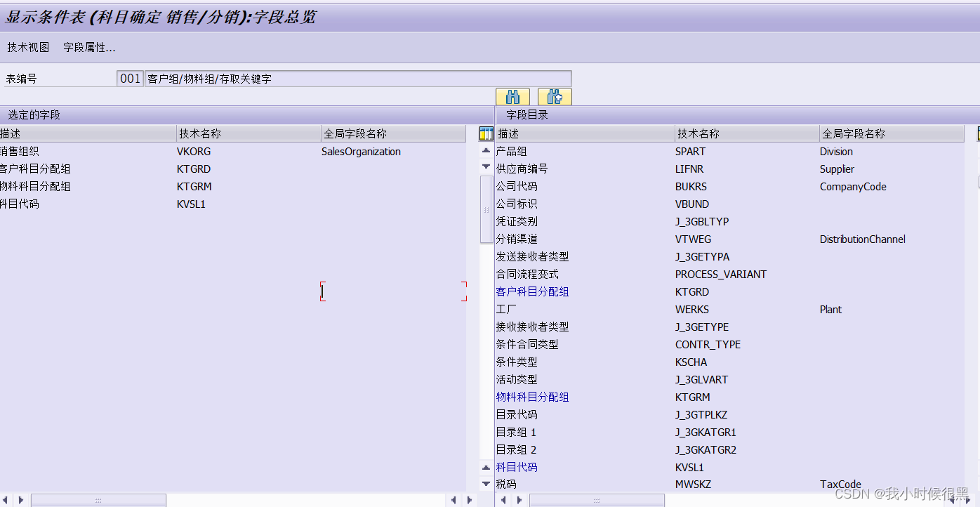Click SalesOrganization global field name

pyautogui.click(x=361, y=152)
